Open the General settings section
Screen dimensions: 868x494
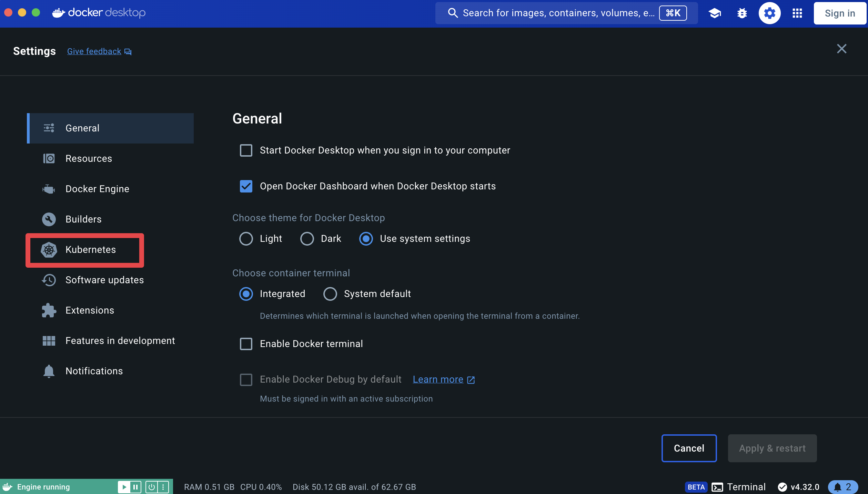(x=110, y=128)
